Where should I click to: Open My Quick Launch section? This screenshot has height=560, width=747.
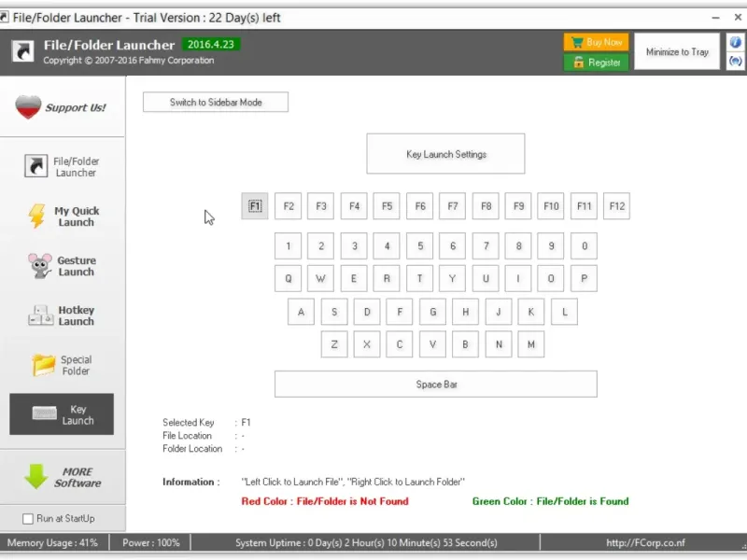(62, 217)
